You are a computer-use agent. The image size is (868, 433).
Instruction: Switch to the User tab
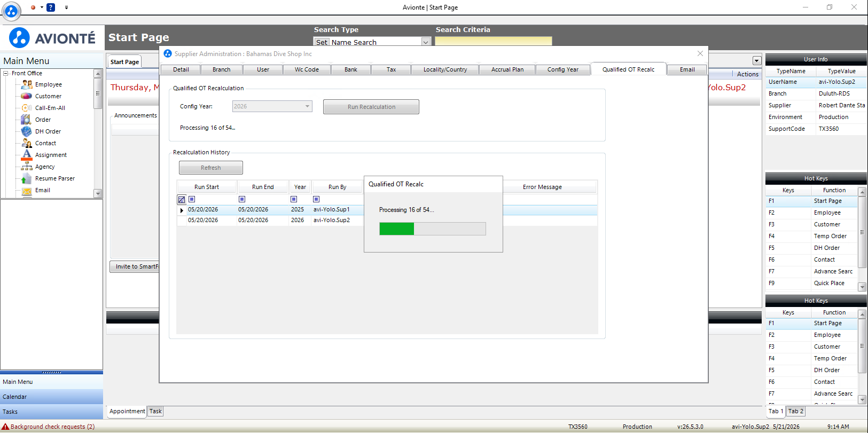[x=263, y=69]
